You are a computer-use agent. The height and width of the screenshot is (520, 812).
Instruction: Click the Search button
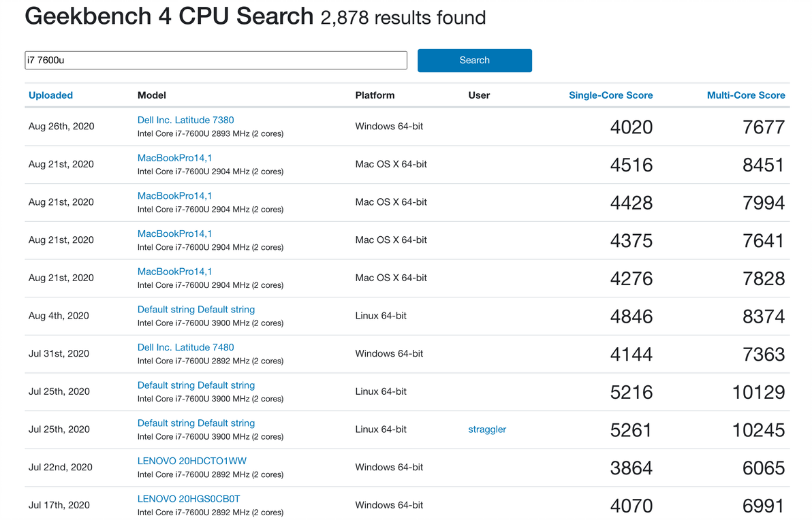(x=474, y=61)
